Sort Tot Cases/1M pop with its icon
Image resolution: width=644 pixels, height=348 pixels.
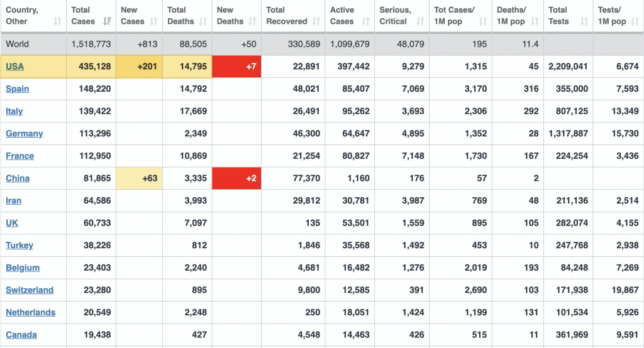tap(483, 21)
